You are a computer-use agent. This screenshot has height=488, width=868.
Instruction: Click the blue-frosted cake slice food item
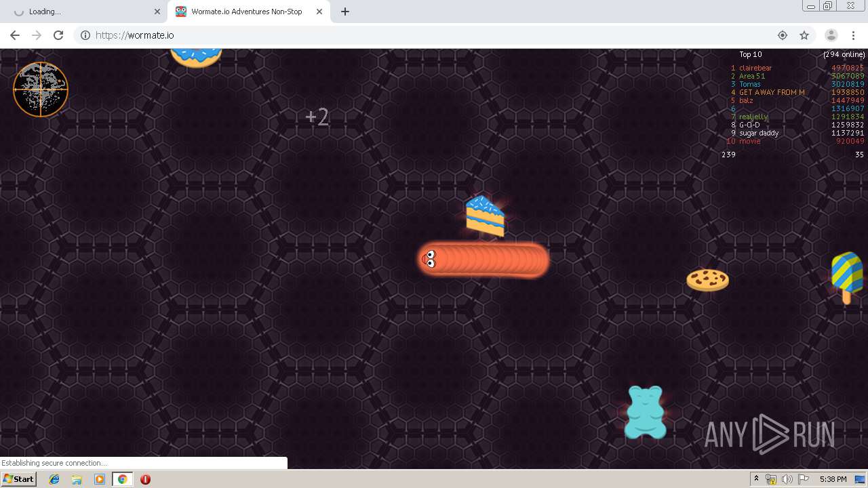485,216
